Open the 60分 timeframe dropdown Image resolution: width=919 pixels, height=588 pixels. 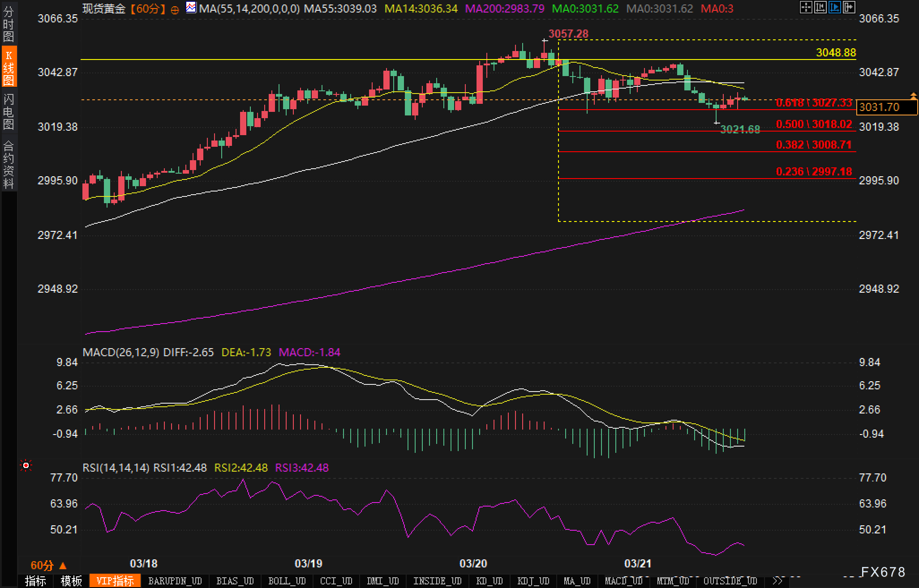click(48, 566)
